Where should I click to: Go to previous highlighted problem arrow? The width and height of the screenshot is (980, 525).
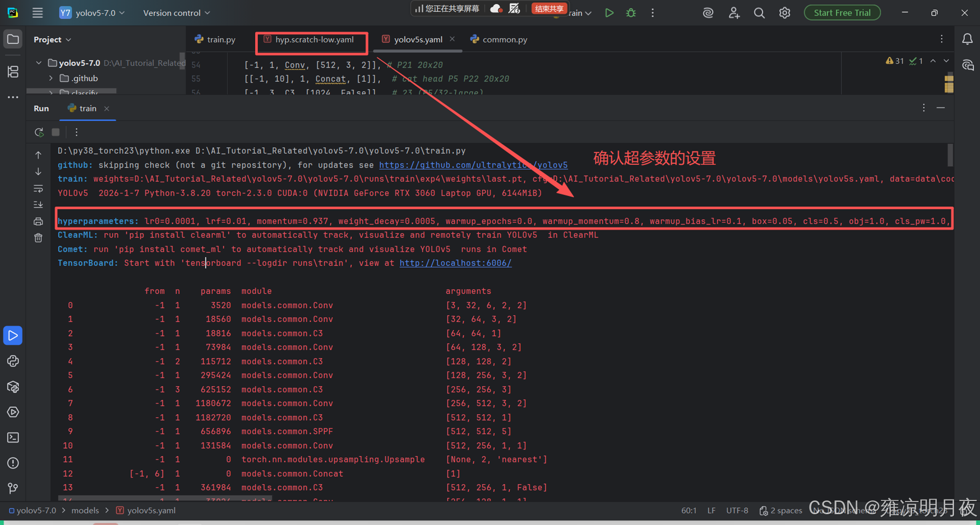click(933, 61)
